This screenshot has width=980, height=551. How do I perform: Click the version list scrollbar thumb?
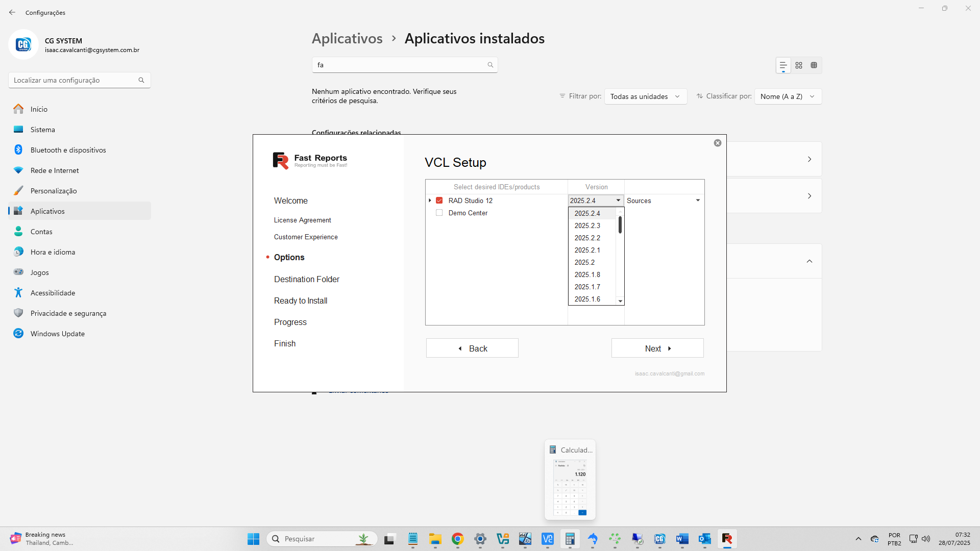pyautogui.click(x=620, y=224)
